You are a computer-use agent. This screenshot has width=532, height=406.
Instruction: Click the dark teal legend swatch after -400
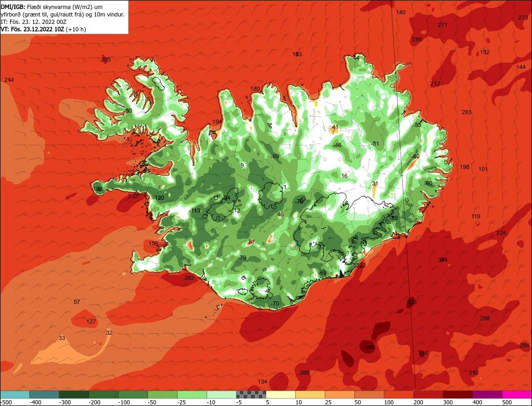click(45, 394)
